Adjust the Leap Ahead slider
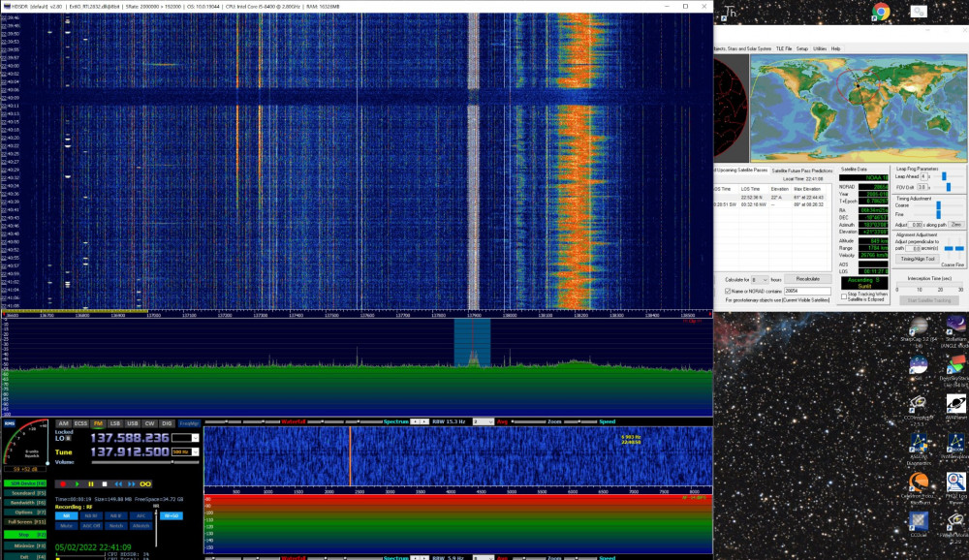The height and width of the screenshot is (560, 969). click(944, 176)
